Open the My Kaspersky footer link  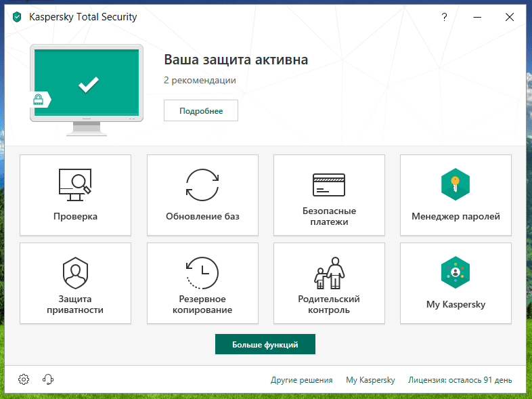(x=370, y=380)
